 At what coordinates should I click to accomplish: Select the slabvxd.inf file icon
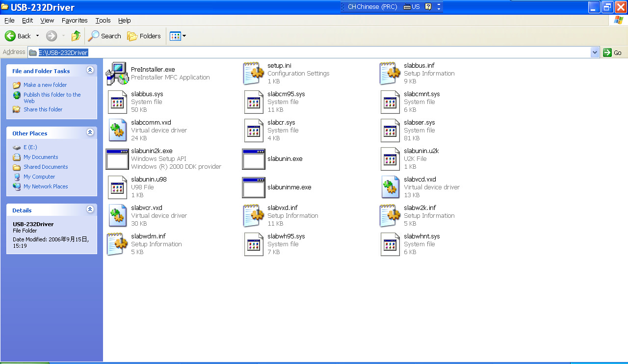point(254,216)
